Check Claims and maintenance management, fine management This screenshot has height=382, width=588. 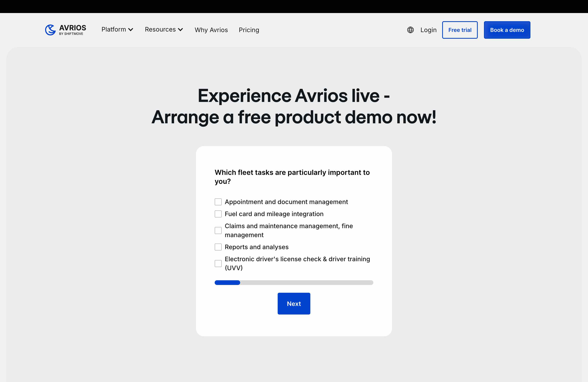pyautogui.click(x=218, y=230)
